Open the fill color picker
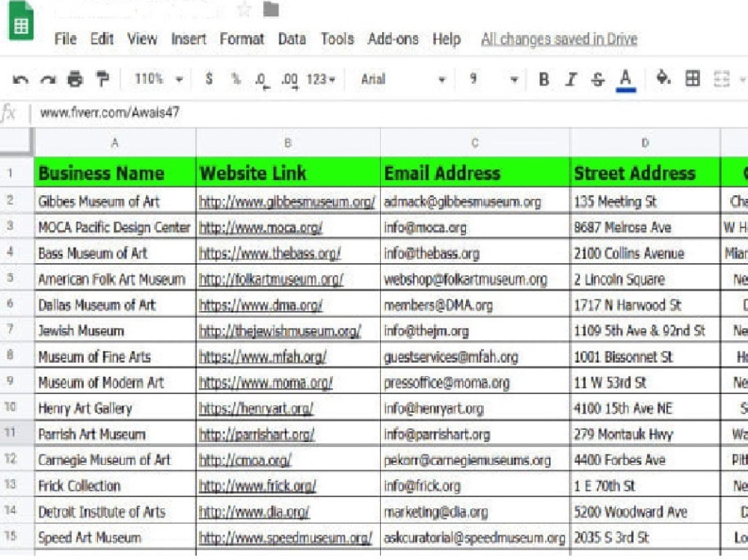This screenshot has height=560, width=748. pyautogui.click(x=663, y=78)
